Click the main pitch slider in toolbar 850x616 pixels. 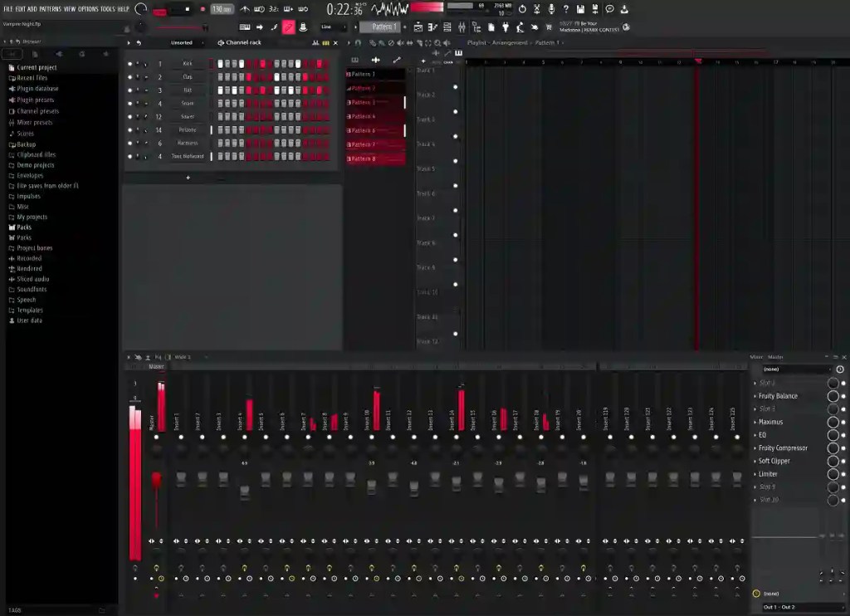(x=182, y=27)
